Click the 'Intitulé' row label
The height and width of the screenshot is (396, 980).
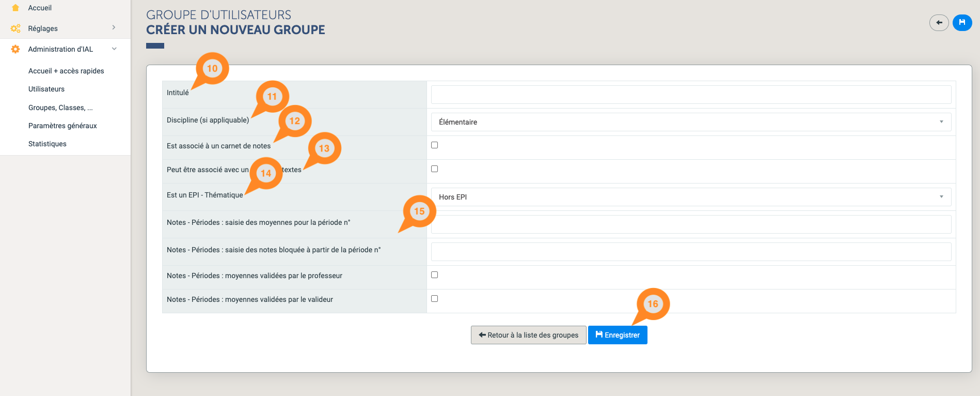click(178, 93)
